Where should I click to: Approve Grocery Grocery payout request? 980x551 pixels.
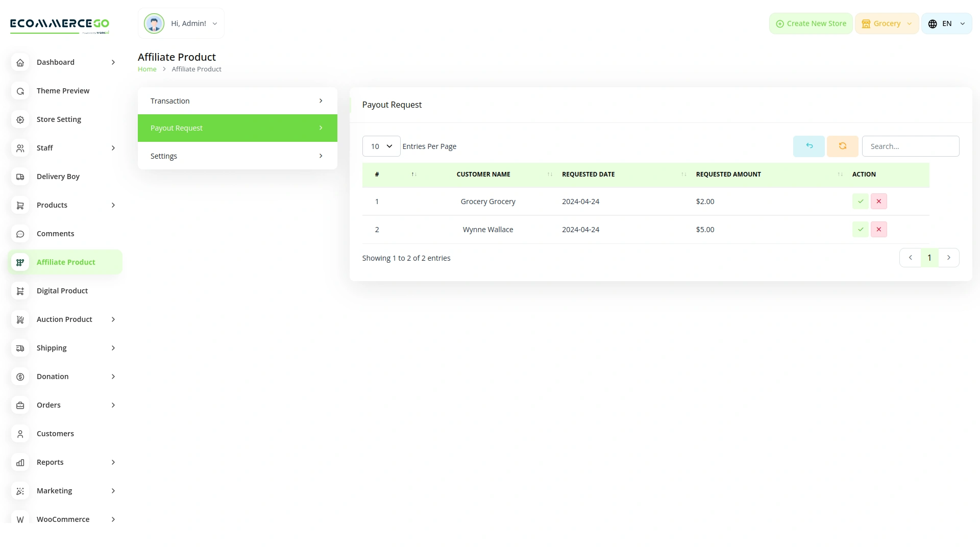tap(860, 202)
